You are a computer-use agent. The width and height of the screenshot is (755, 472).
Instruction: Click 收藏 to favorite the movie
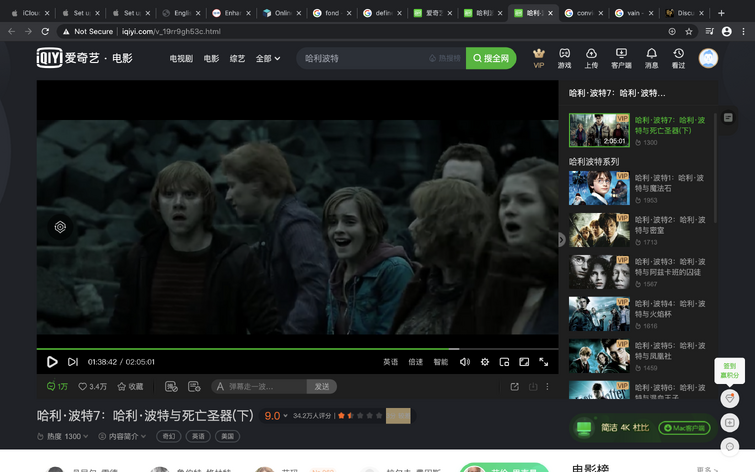tap(130, 386)
